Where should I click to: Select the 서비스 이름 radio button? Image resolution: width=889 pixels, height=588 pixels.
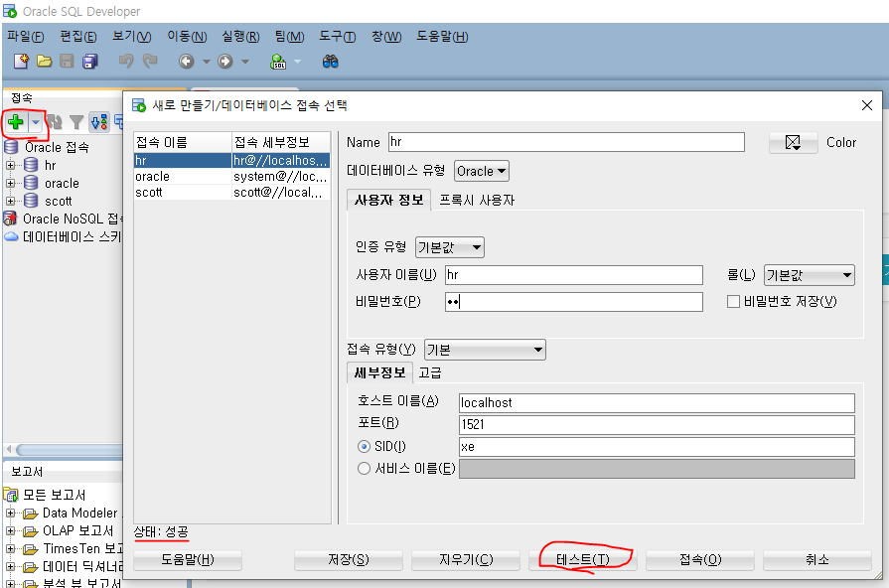(364, 469)
